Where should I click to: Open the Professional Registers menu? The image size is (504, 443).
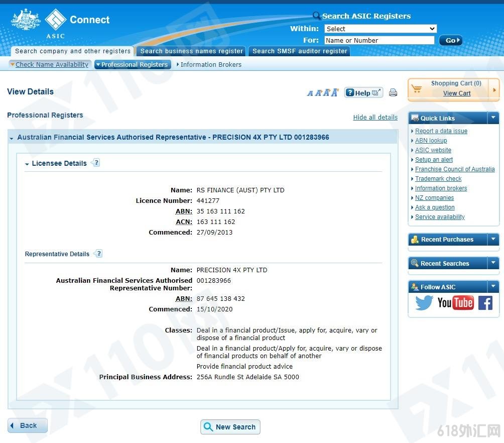pos(133,64)
